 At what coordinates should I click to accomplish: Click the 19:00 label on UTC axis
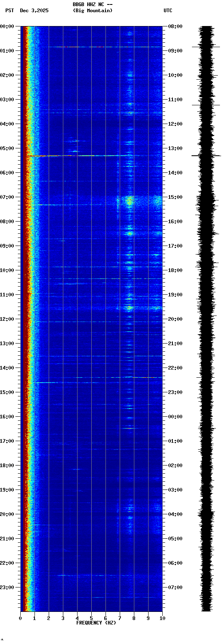click(175, 295)
